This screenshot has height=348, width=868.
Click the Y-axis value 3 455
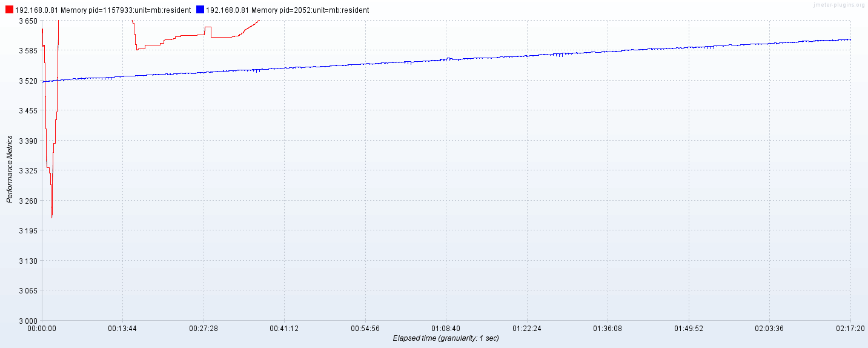tap(28, 110)
